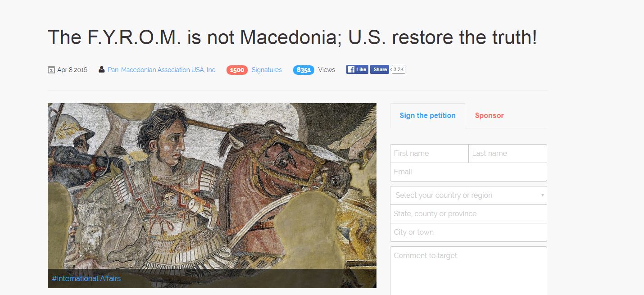Expand the country or region dropdown
The image size is (644, 295).
[468, 195]
